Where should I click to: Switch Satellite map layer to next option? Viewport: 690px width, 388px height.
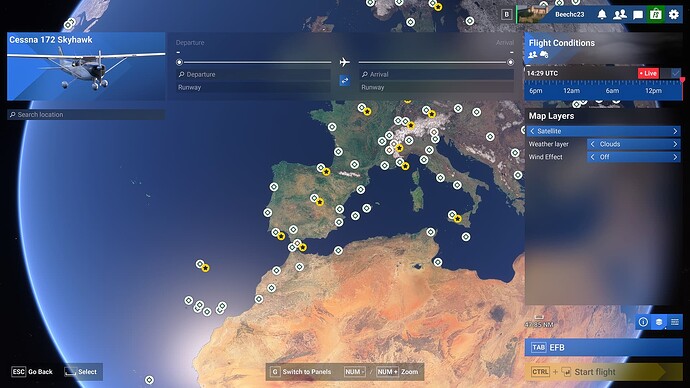[x=675, y=131]
